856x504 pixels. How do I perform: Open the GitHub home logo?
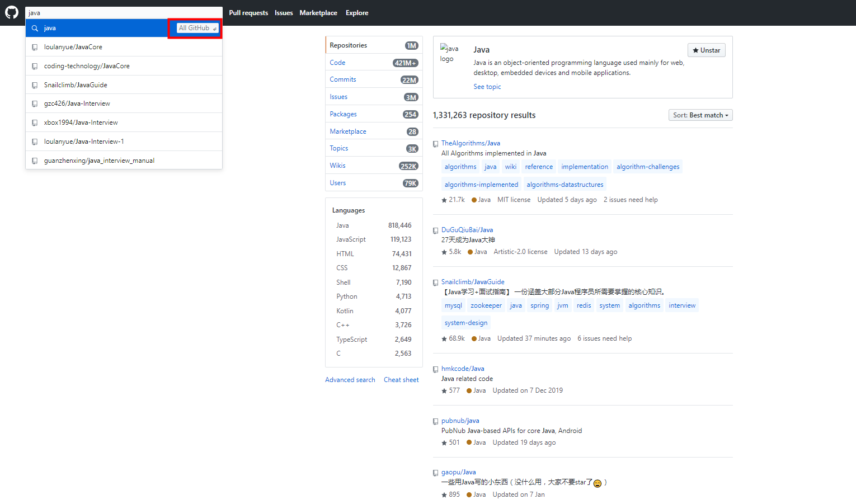(x=12, y=12)
